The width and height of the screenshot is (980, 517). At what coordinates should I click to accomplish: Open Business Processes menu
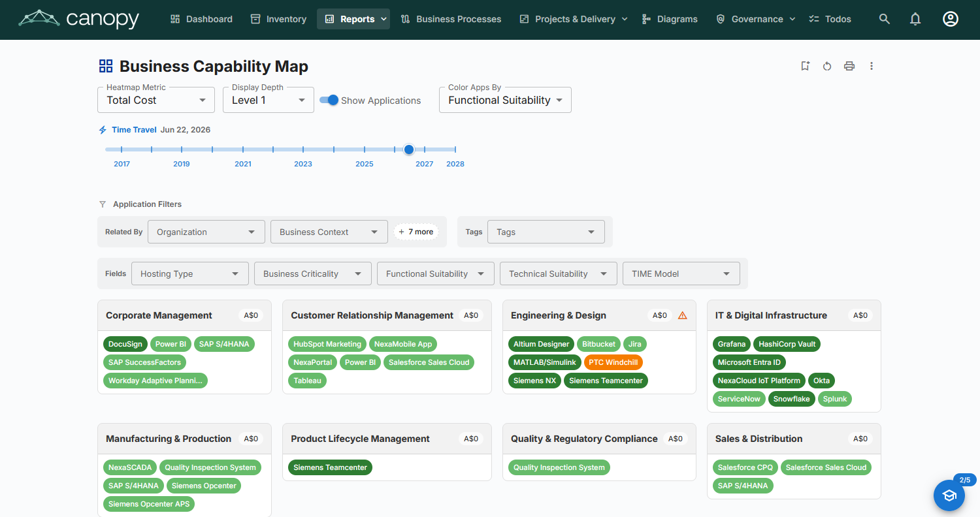tap(451, 19)
